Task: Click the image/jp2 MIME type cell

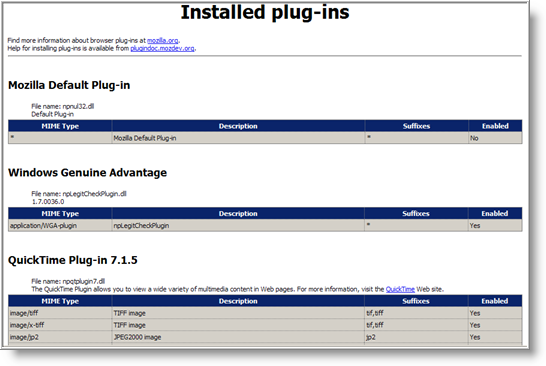Action: click(60, 337)
